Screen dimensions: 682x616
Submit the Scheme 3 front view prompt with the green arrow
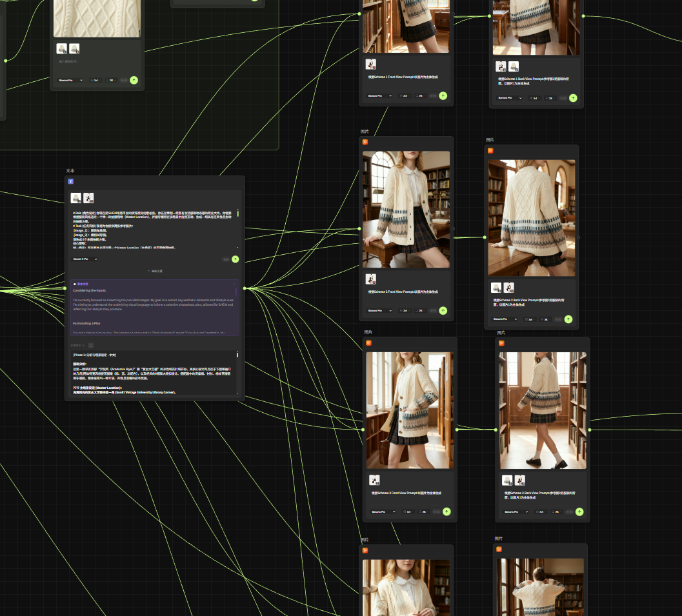click(446, 512)
